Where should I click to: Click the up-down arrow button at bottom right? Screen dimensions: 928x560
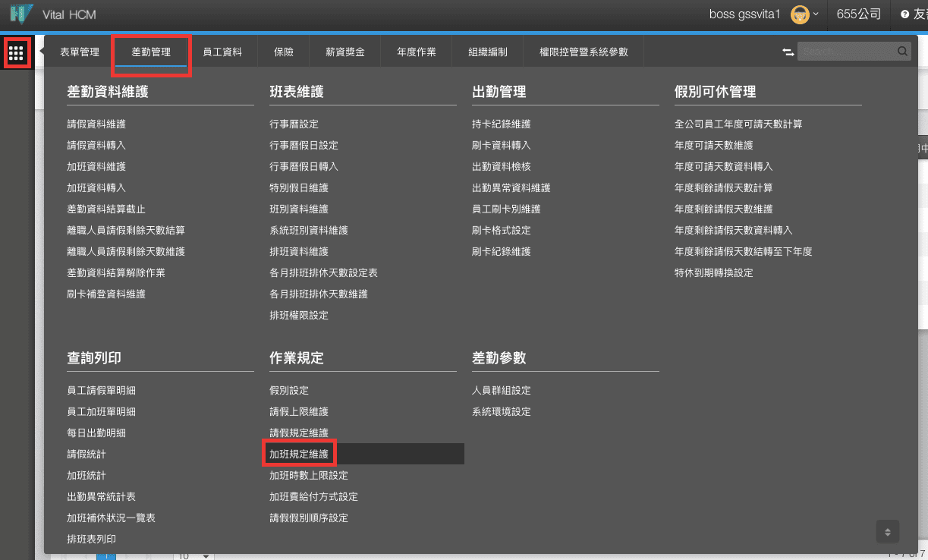click(x=887, y=531)
